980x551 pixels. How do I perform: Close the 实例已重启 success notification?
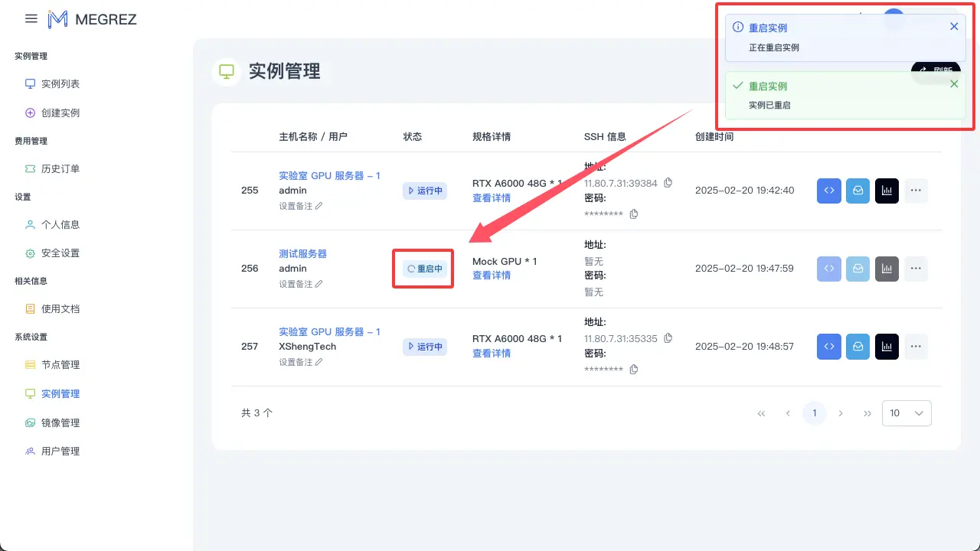(954, 84)
